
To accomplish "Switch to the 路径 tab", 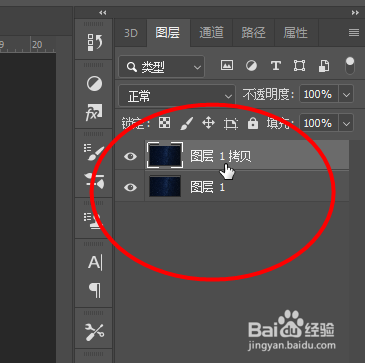I will point(253,33).
